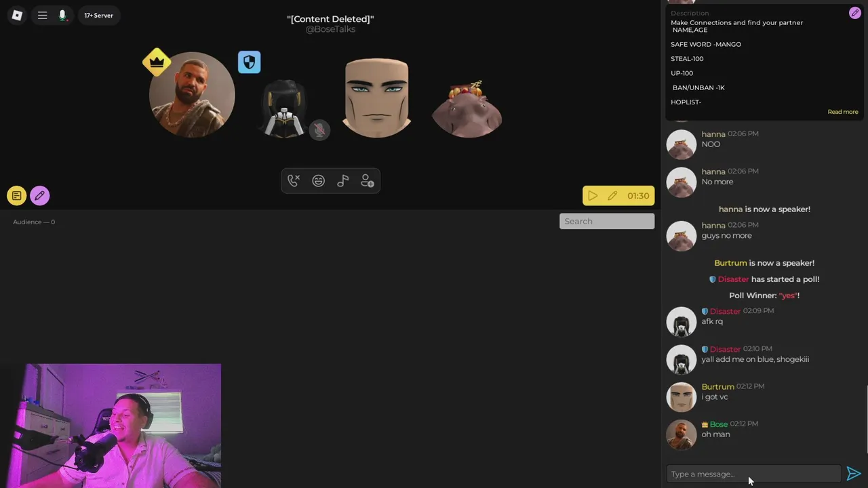Click the Type a message field

click(x=753, y=474)
